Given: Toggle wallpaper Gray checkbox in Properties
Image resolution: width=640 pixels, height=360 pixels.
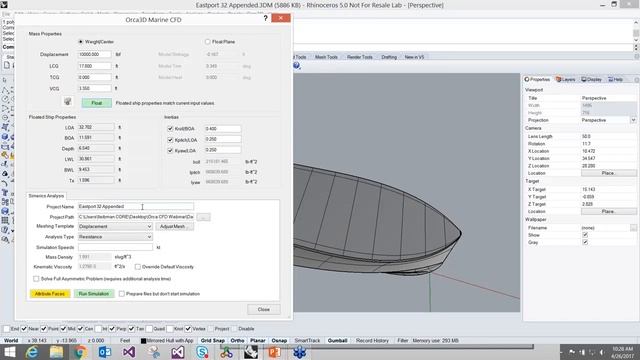Looking at the screenshot, I should [585, 242].
